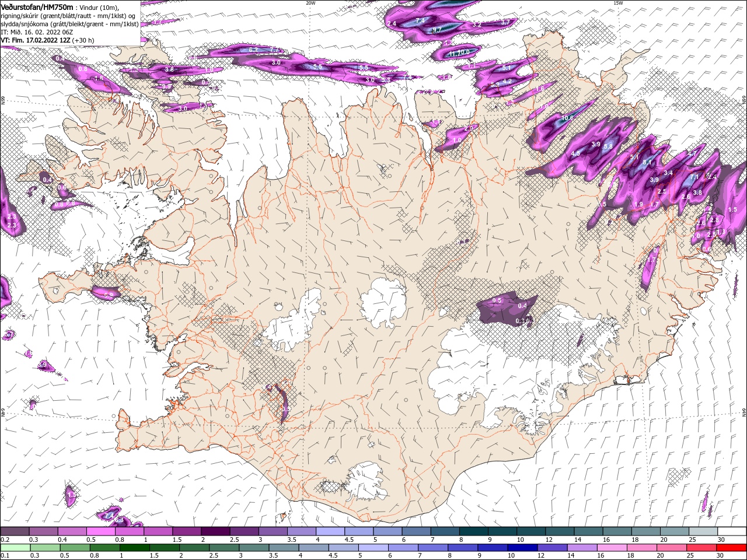
Task: Select the 3.5 slate swatch on rain scale
Action: click(283, 548)
